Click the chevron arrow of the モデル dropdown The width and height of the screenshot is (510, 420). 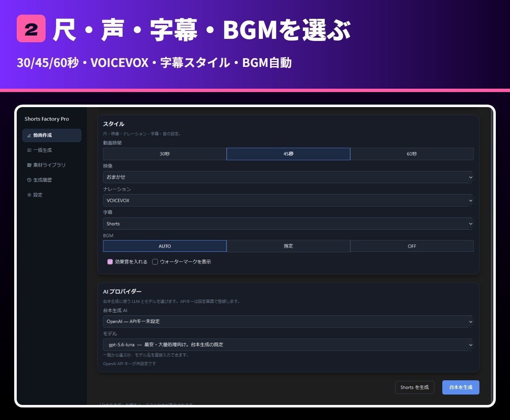coord(470,345)
